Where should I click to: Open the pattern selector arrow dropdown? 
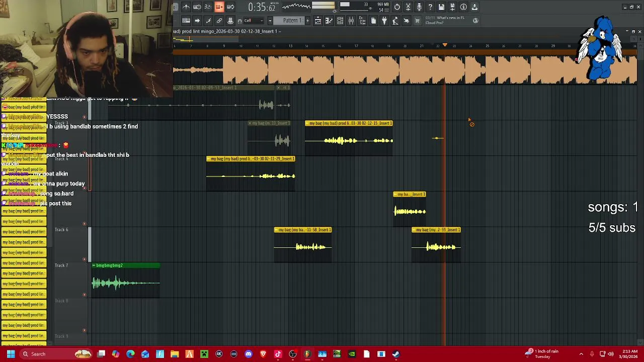pos(270,21)
